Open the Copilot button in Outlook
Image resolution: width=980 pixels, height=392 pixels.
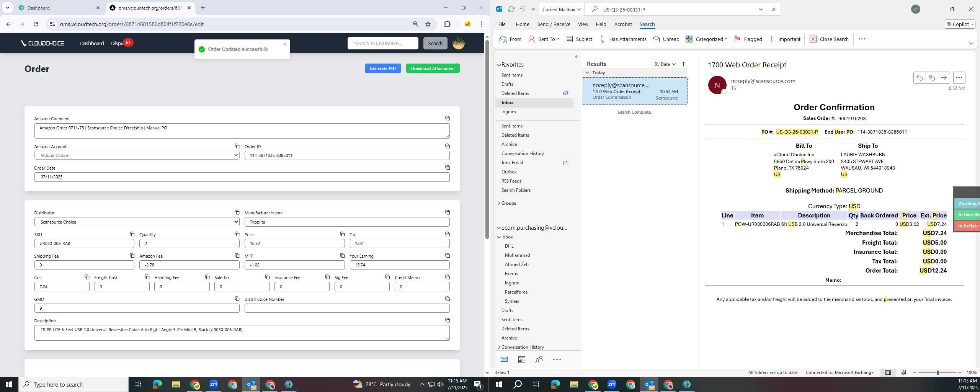click(960, 24)
